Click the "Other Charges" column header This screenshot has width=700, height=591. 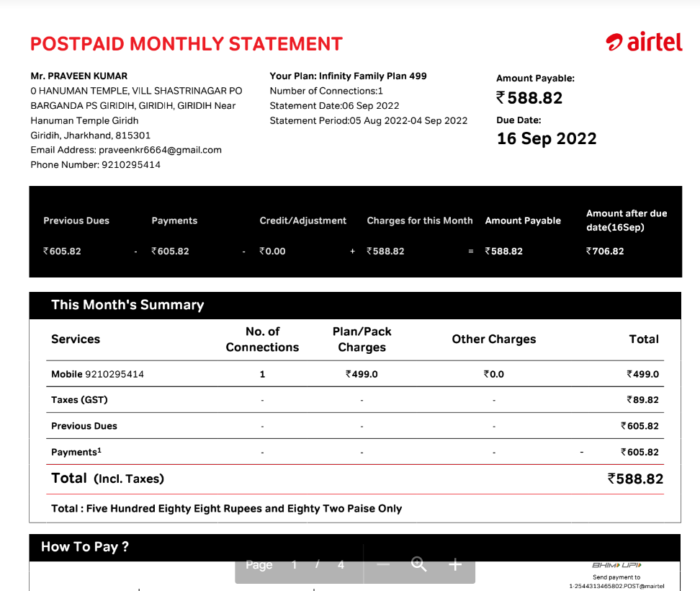click(x=494, y=339)
